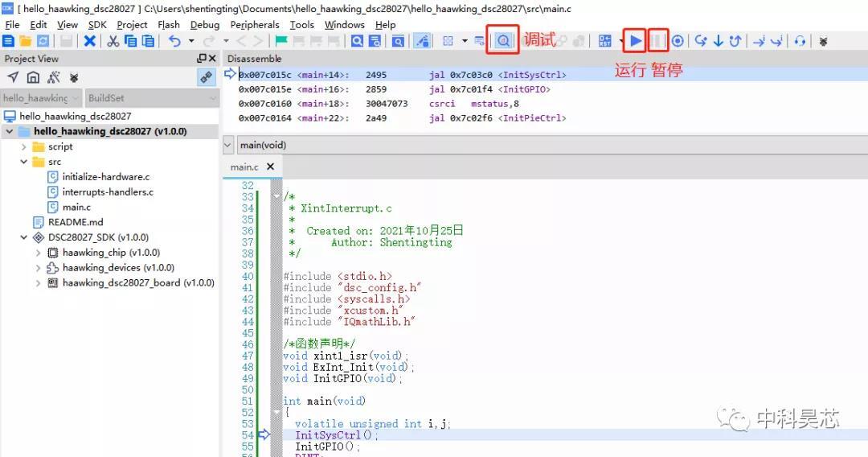The width and height of the screenshot is (868, 457).
Task: Select main.c in the project tree
Action: tap(76, 207)
